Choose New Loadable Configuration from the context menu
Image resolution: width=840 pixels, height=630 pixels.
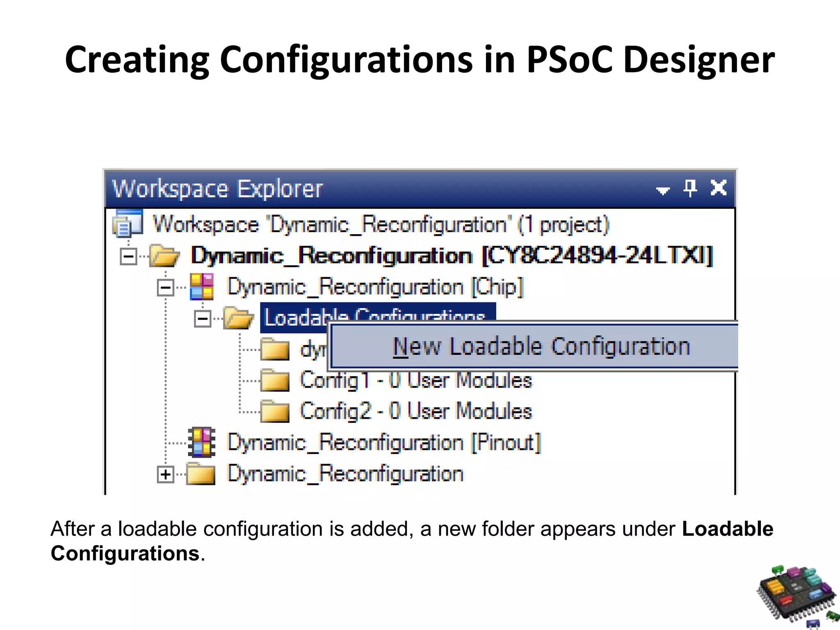(x=541, y=347)
